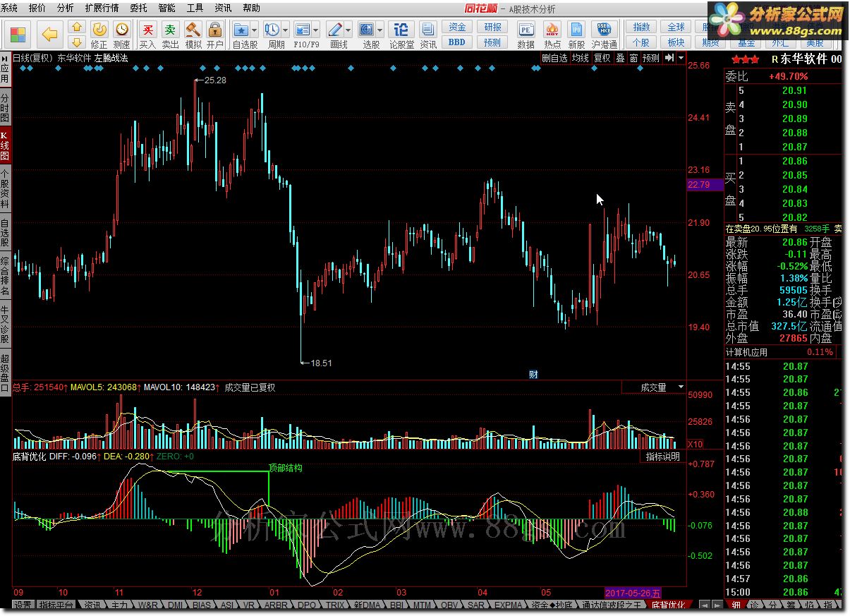Open the 分析 menu
This screenshot has height=616, width=850.
click(x=65, y=8)
